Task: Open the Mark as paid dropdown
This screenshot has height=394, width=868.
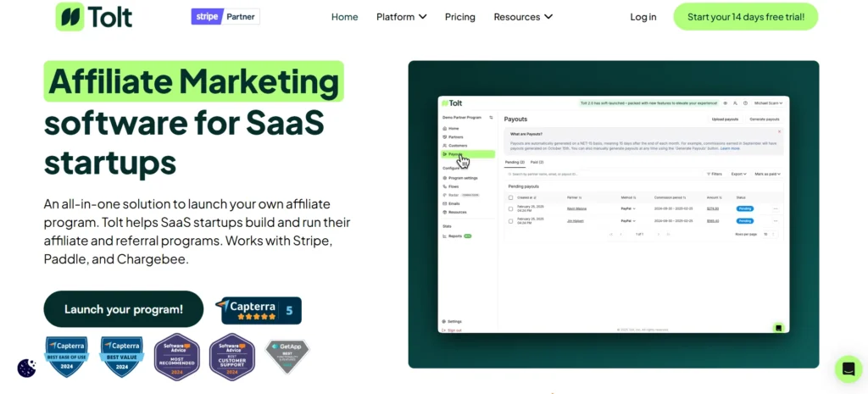Action: coord(768,174)
